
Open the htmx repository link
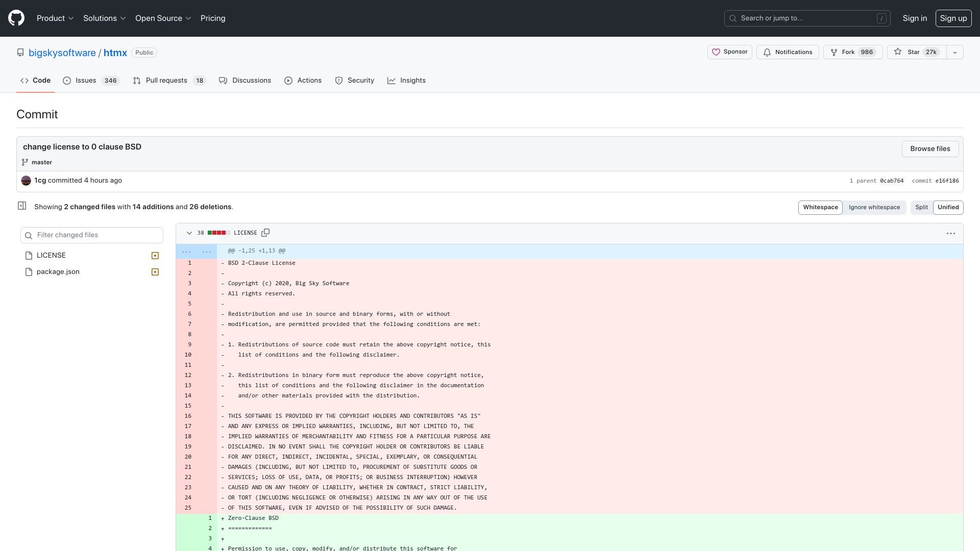pyautogui.click(x=115, y=53)
